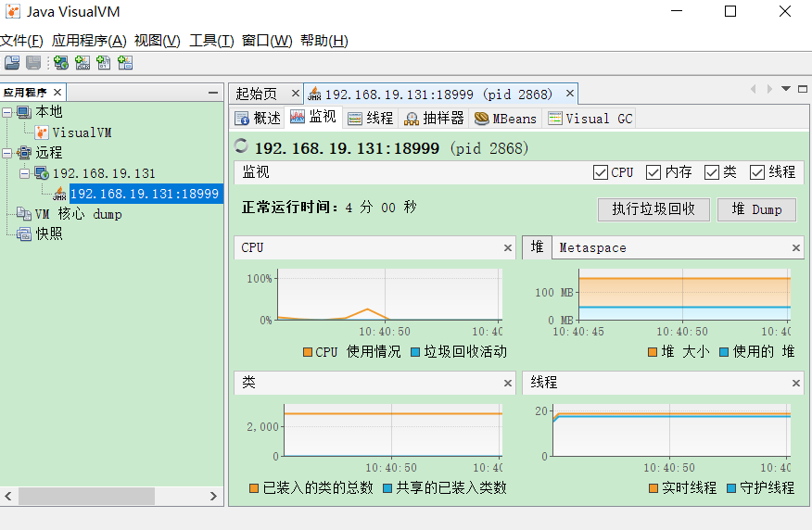
Task: Switch to the MBeans tab
Action: [506, 118]
